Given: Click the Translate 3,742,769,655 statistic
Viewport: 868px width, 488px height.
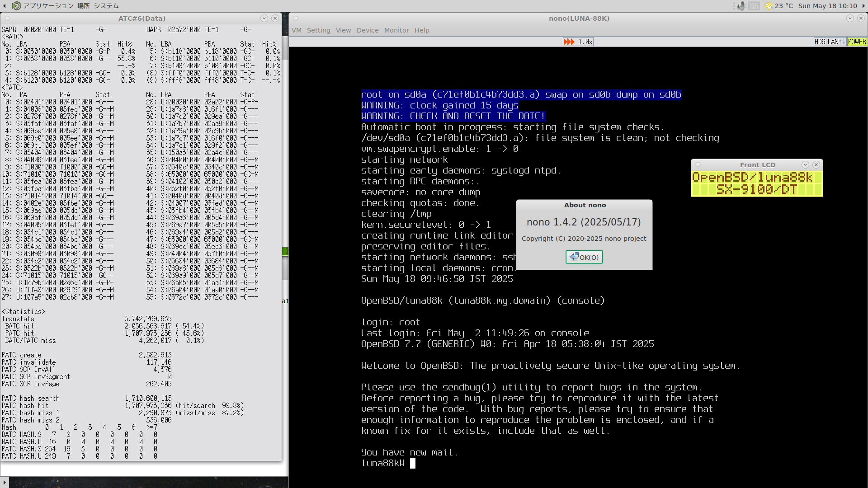Looking at the screenshot, I should pyautogui.click(x=86, y=319).
